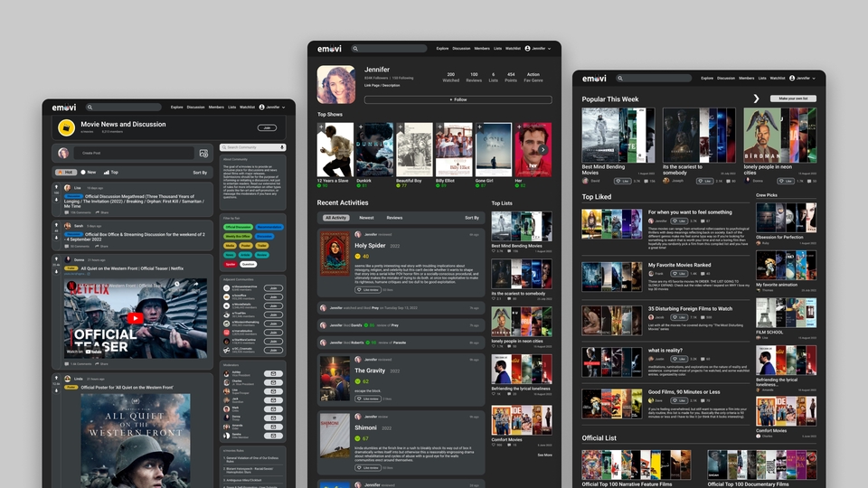Select the Hot sort filter
This screenshot has height=488, width=868.
pyautogui.click(x=66, y=172)
